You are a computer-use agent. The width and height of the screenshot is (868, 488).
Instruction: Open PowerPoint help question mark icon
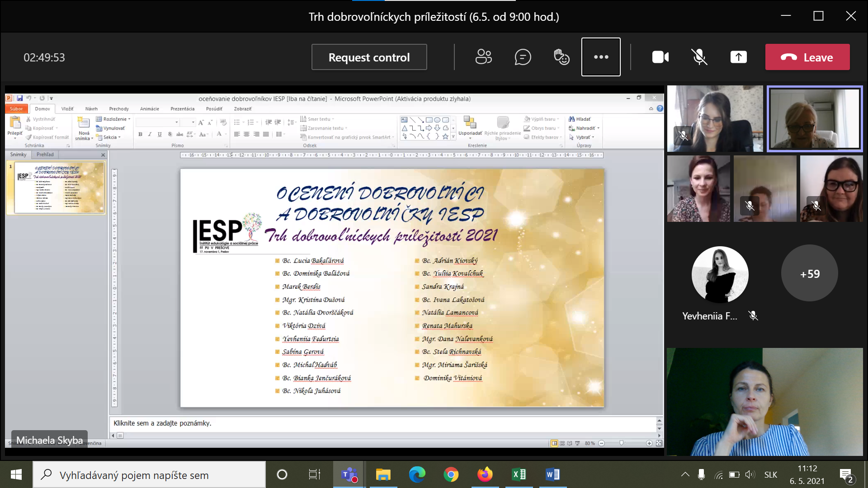point(660,109)
